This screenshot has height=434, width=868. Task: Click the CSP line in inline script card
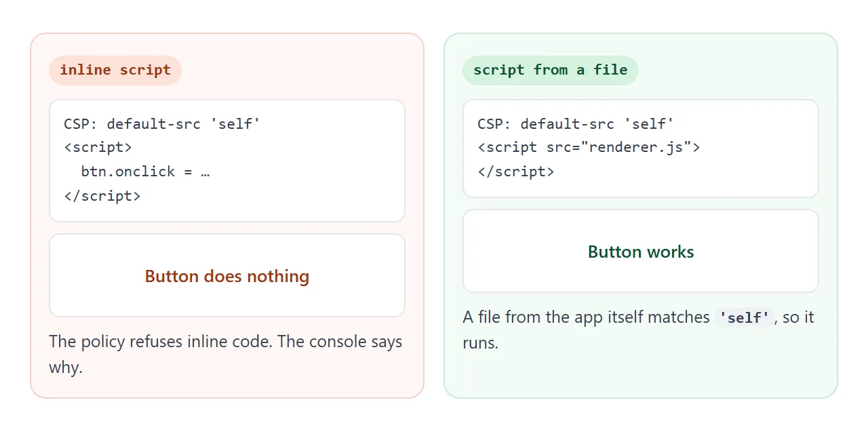coord(162,124)
